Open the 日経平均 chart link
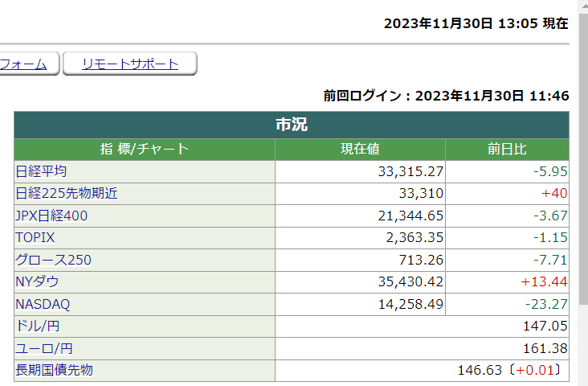 (41, 171)
